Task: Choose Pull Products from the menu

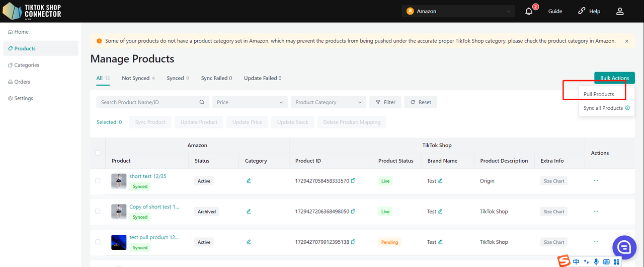Action: [599, 94]
